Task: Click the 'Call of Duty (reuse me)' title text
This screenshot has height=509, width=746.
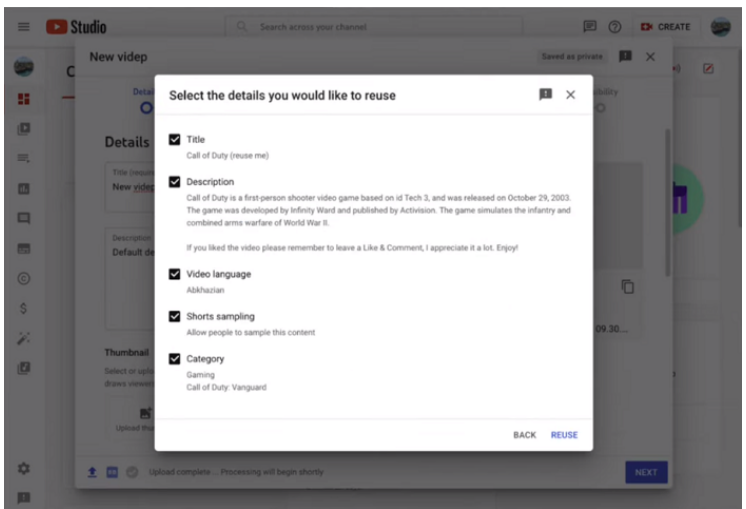Action: pyautogui.click(x=227, y=156)
